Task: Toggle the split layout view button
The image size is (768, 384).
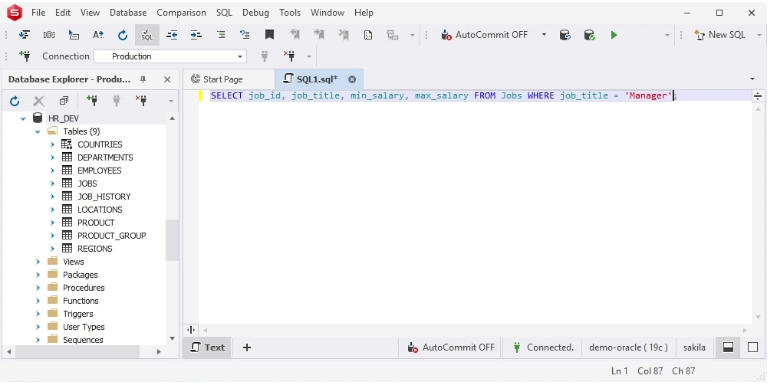Action: [x=728, y=347]
